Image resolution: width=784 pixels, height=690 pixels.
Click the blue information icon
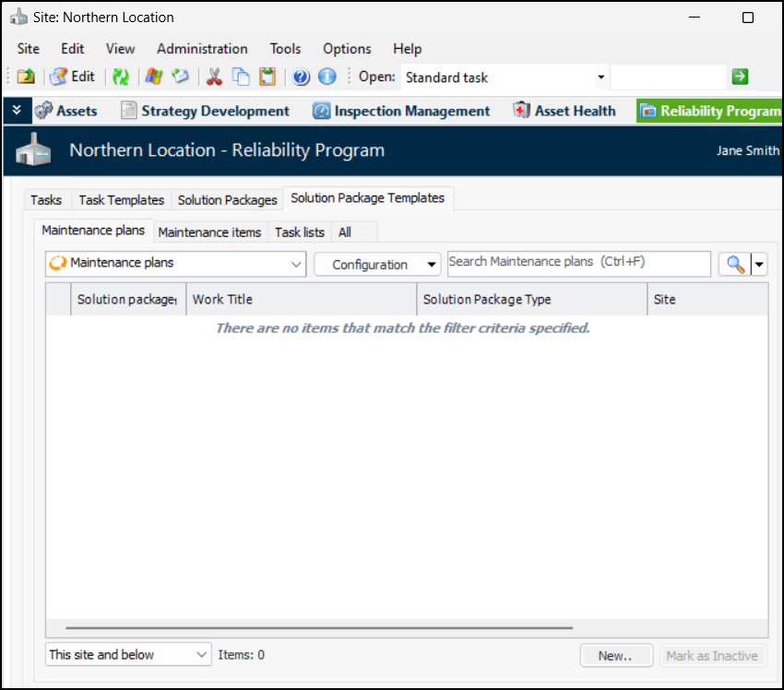click(x=327, y=77)
